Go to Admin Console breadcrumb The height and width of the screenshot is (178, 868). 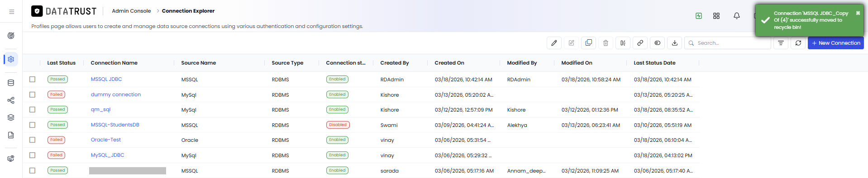(x=131, y=11)
